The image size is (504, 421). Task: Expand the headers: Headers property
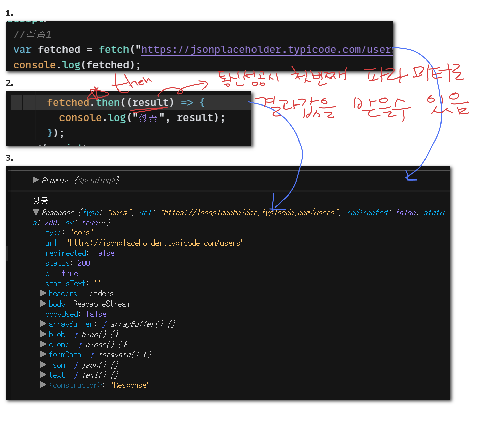[43, 293]
